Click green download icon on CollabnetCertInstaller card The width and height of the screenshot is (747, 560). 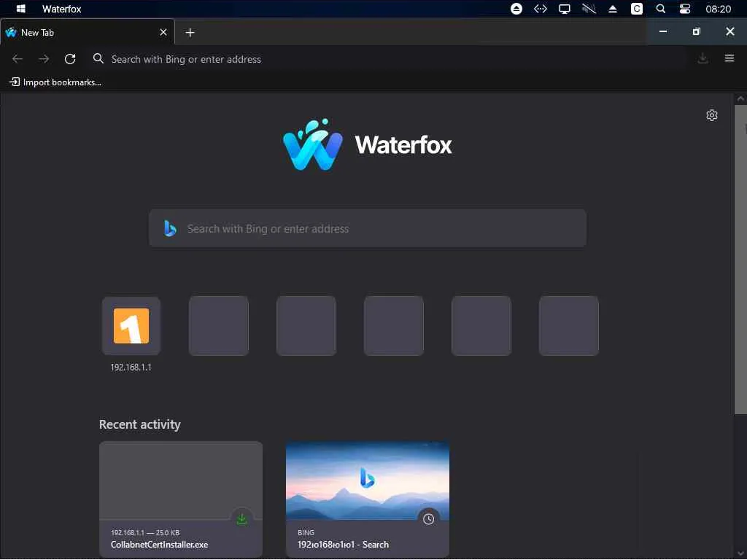coord(241,519)
